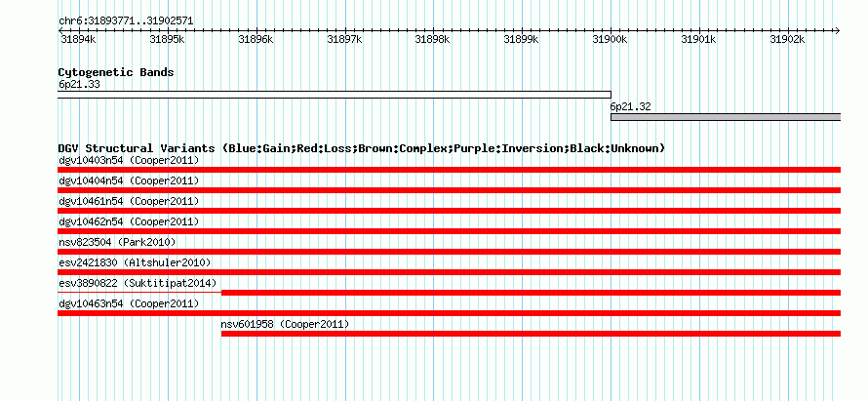The width and height of the screenshot is (868, 401).
Task: Select the red loss bar below dgv10404n54
Action: [x=449, y=190]
